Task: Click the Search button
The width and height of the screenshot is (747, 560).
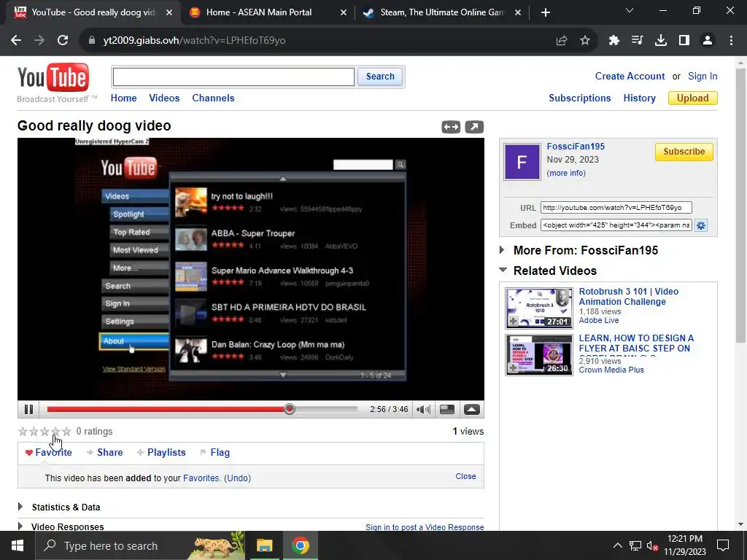Action: [380, 77]
